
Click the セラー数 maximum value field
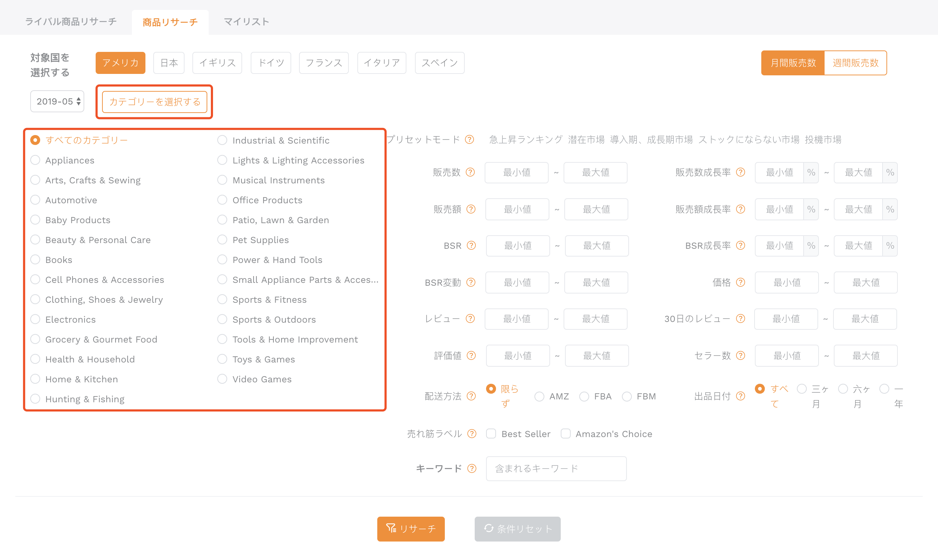(x=866, y=355)
